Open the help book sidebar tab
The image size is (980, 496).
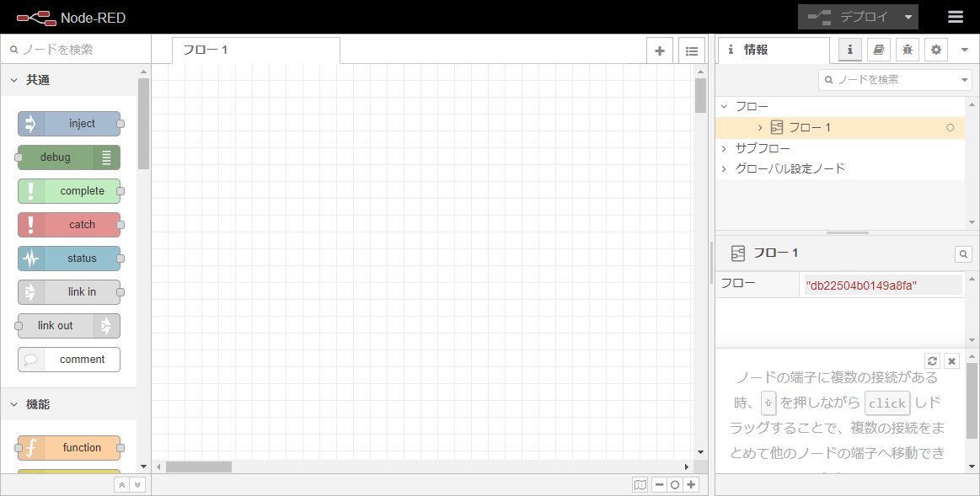(878, 50)
